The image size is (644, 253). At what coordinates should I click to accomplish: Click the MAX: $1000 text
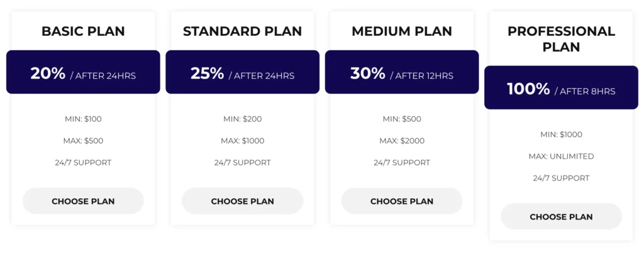242,141
